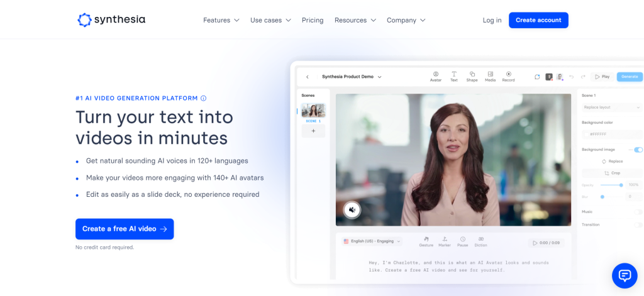Toggle the Background image switch
644x296 pixels.
[638, 150]
